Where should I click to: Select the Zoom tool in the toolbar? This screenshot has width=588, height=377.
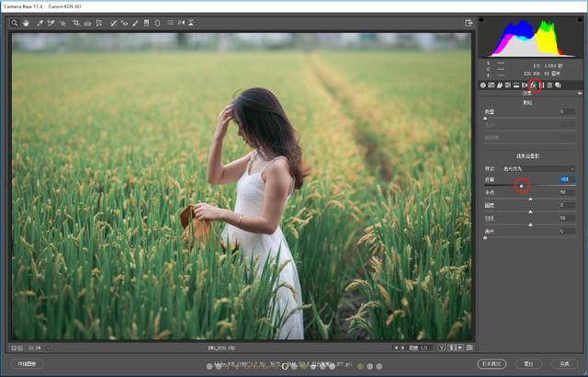(16, 22)
